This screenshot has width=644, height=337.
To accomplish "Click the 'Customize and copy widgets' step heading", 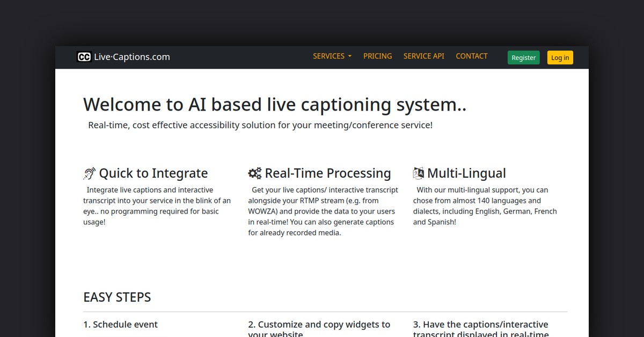I will (319, 327).
